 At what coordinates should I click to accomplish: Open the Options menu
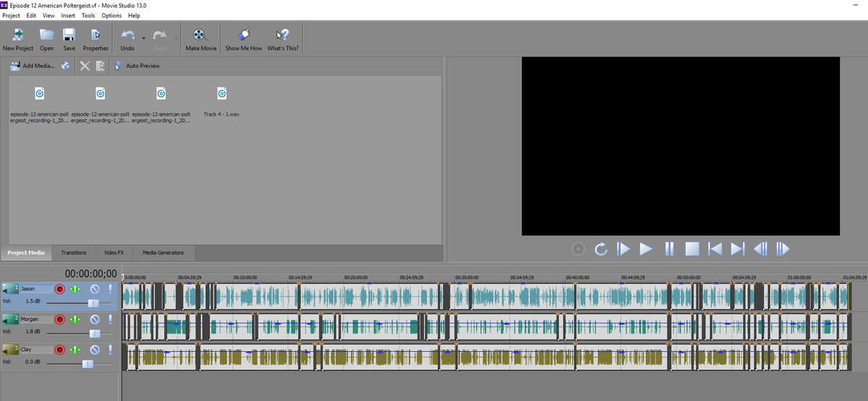(x=111, y=15)
